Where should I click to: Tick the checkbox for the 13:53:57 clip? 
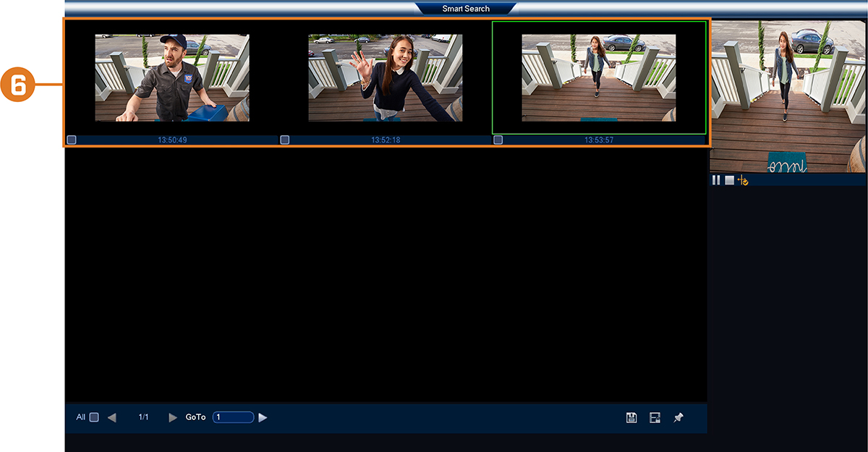pyautogui.click(x=498, y=140)
